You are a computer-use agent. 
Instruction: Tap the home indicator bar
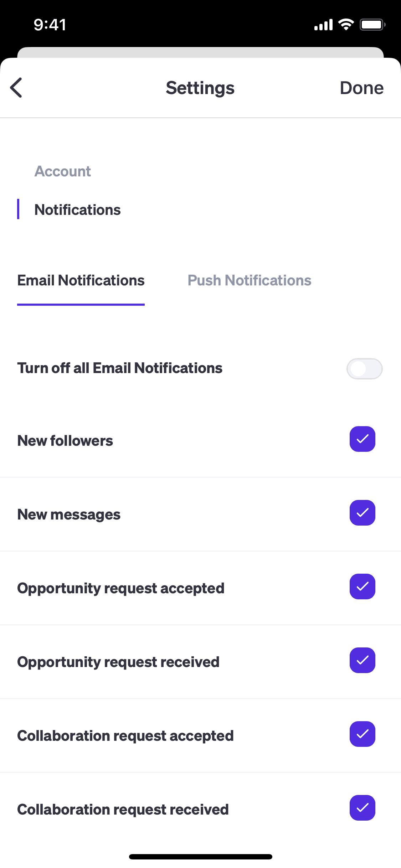[201, 857]
